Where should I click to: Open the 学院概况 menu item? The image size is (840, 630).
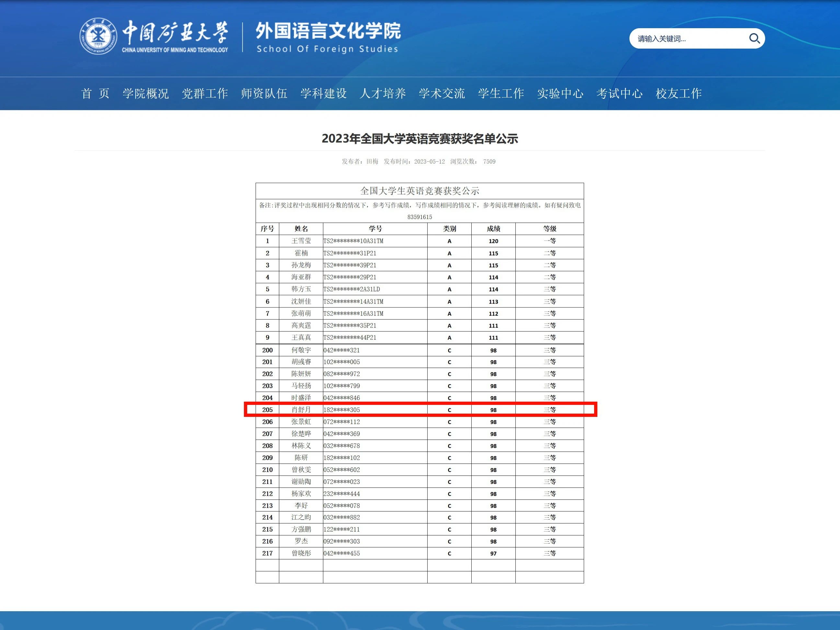pyautogui.click(x=145, y=93)
